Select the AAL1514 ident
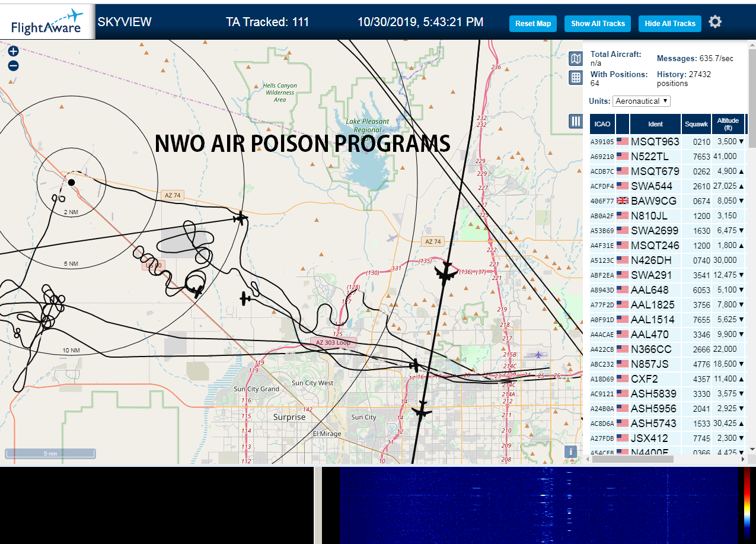The height and width of the screenshot is (544, 756). click(x=653, y=319)
